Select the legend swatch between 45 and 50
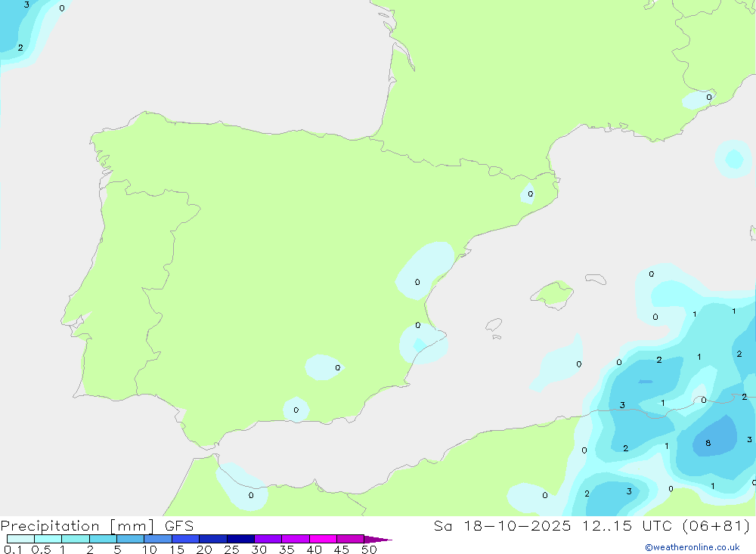Viewport: 756px width, 554px height. coord(351,539)
